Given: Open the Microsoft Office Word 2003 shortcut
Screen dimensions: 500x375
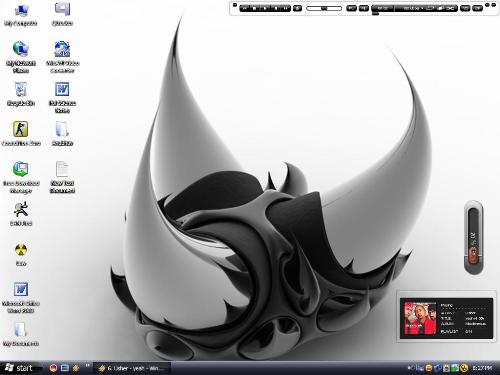Looking at the screenshot, I should (x=21, y=297).
